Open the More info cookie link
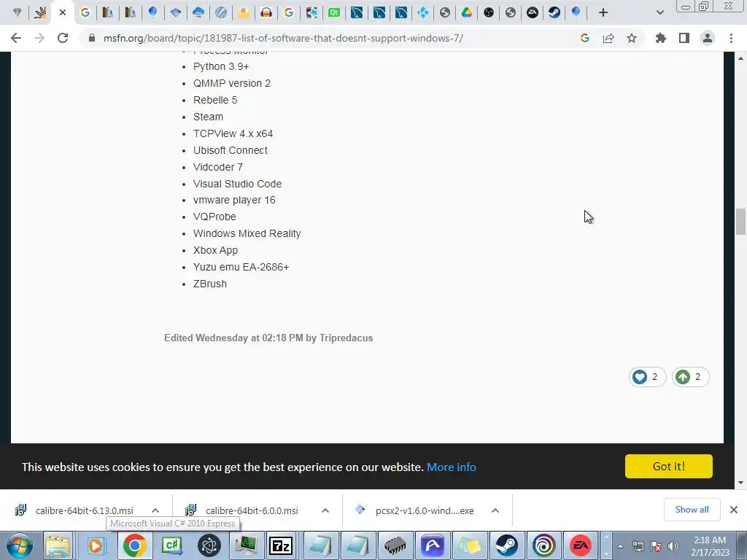This screenshot has height=560, width=747. tap(451, 467)
